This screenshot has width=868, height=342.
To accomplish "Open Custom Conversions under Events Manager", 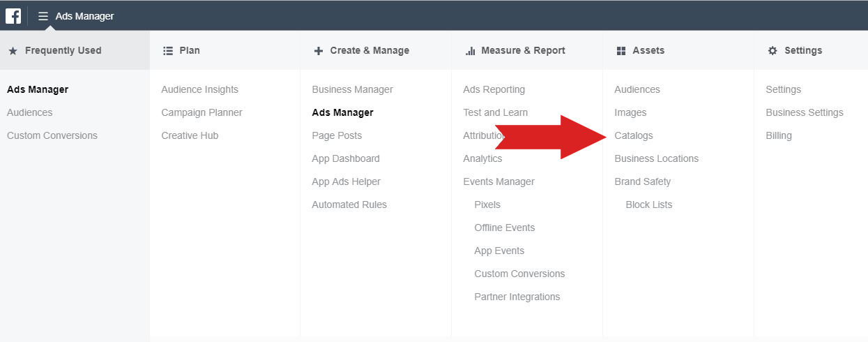I will 519,274.
